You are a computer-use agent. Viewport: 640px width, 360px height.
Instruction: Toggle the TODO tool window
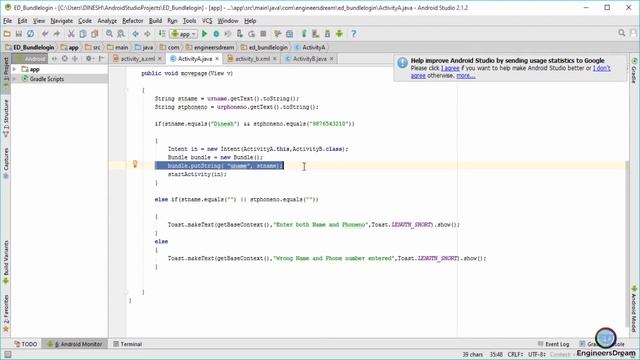pyautogui.click(x=26, y=344)
